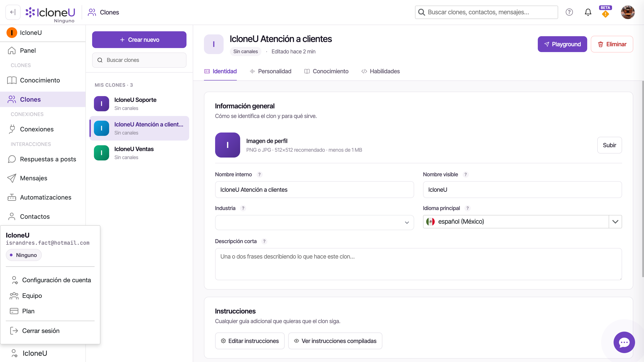Open Automatizaciones in sidebar
The image size is (644, 362).
point(43,197)
